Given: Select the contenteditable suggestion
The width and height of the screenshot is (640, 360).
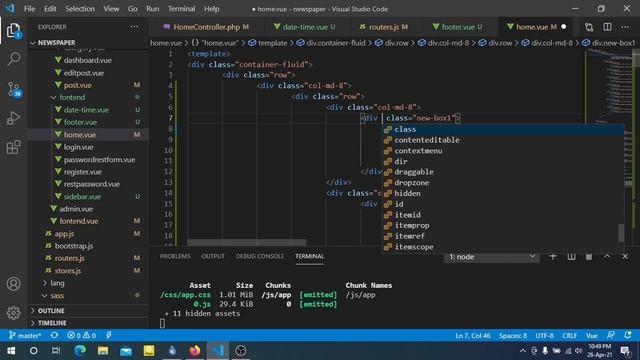Looking at the screenshot, I should pos(502,140).
